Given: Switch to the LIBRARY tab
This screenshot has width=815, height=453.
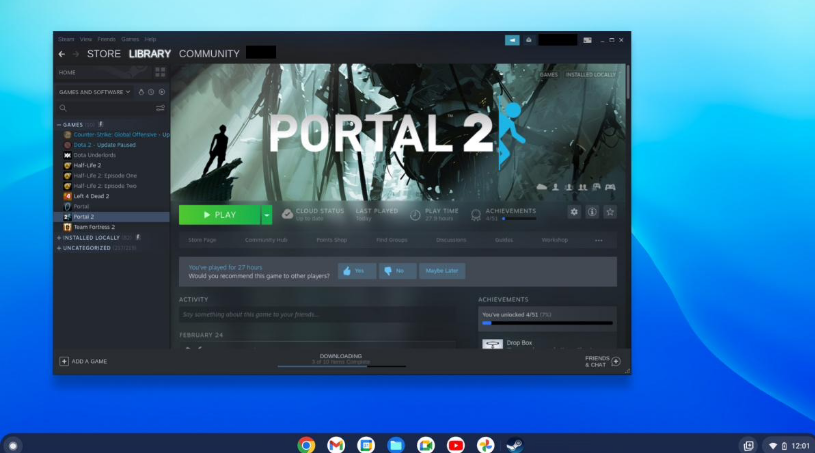Looking at the screenshot, I should (x=150, y=54).
